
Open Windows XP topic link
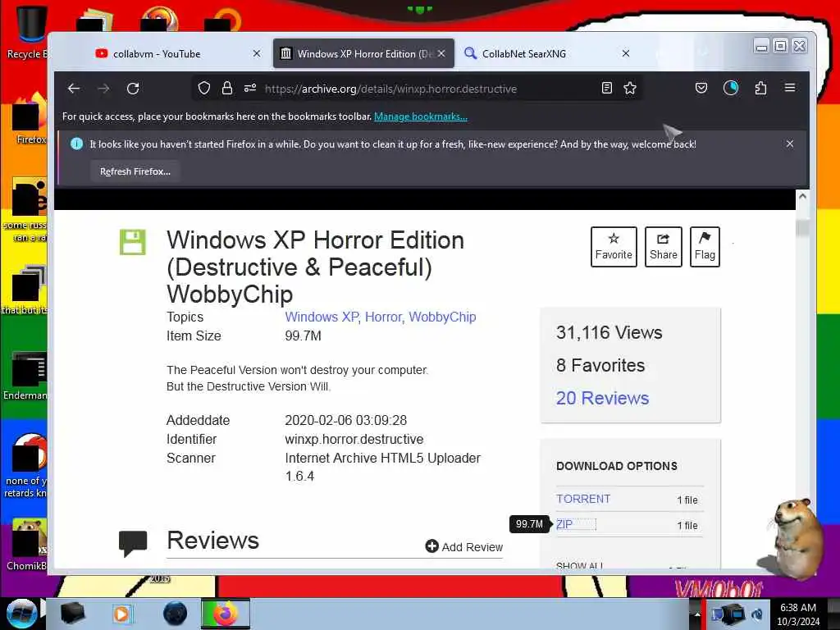coord(322,317)
